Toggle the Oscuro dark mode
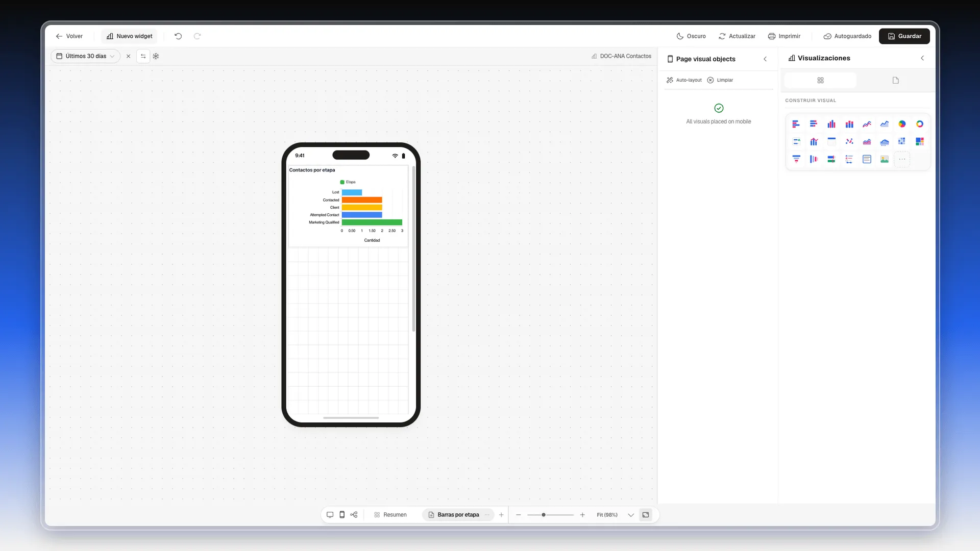 point(691,36)
